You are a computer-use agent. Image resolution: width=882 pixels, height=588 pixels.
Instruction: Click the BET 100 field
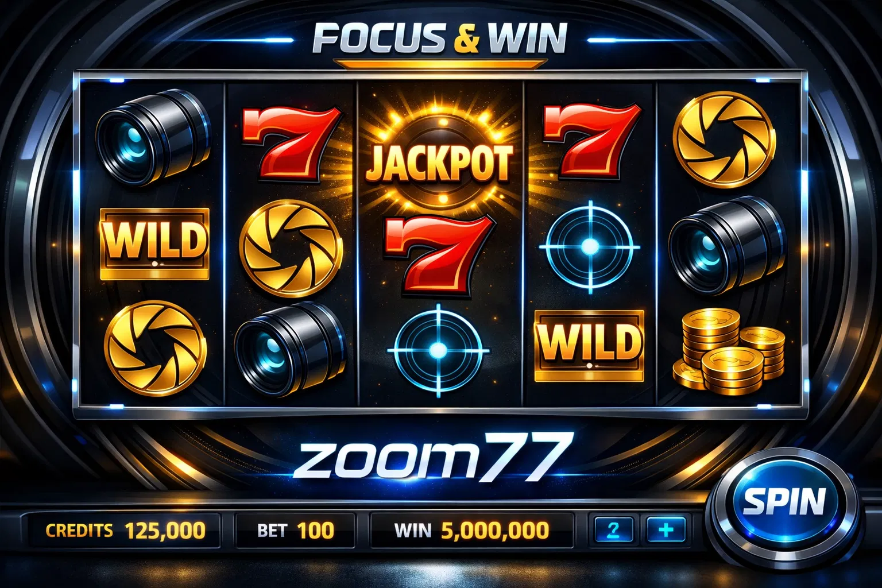tap(296, 530)
